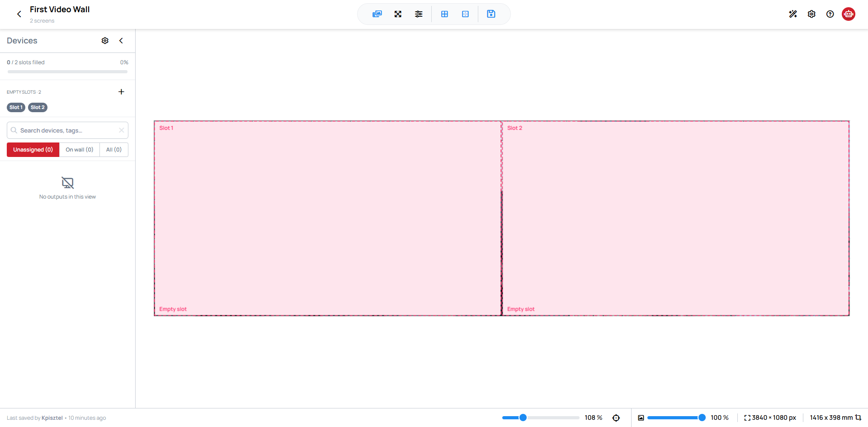This screenshot has height=427, width=868.
Task: Click the zoom slider at 108 %
Action: tap(540, 418)
